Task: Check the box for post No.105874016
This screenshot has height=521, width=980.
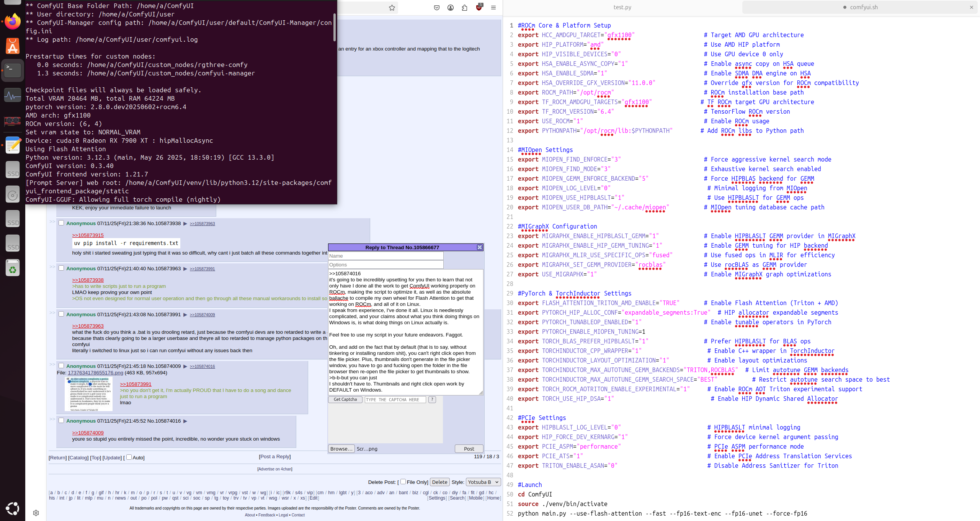Action: pos(61,420)
